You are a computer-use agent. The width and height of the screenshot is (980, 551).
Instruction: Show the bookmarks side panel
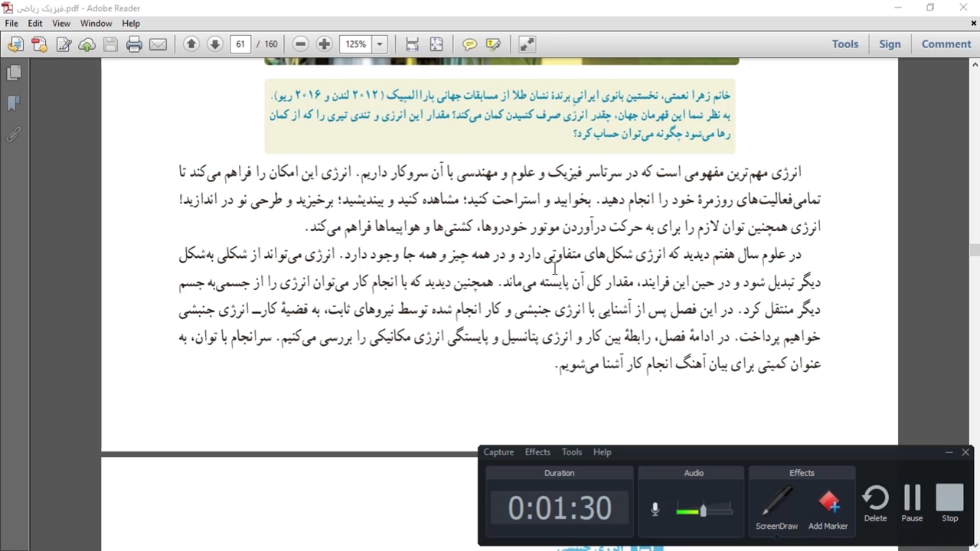coord(14,103)
